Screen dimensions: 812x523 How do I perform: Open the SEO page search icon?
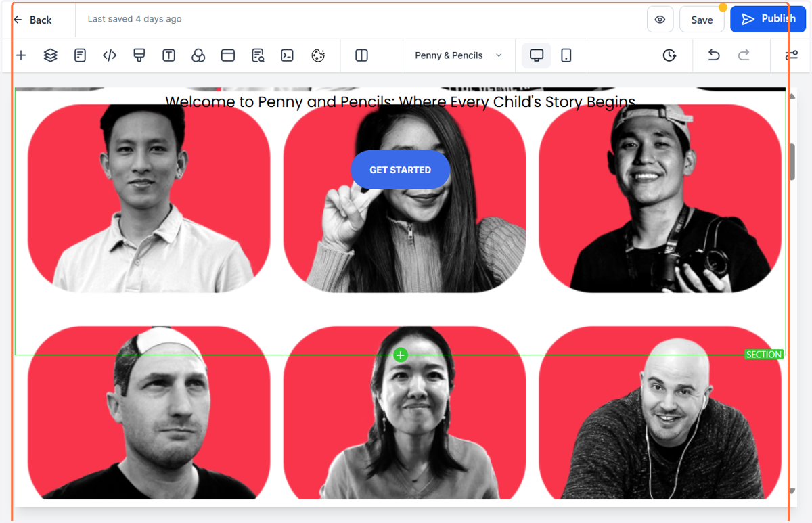click(258, 55)
